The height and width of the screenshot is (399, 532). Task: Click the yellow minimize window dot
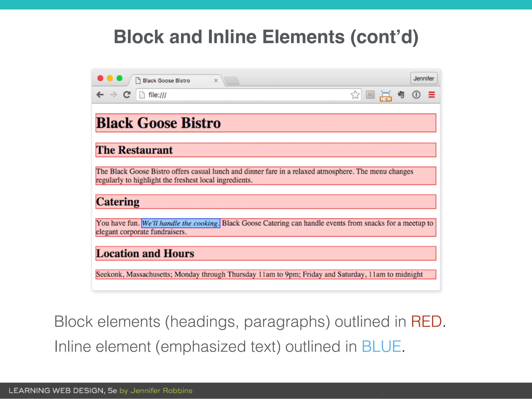click(x=110, y=78)
